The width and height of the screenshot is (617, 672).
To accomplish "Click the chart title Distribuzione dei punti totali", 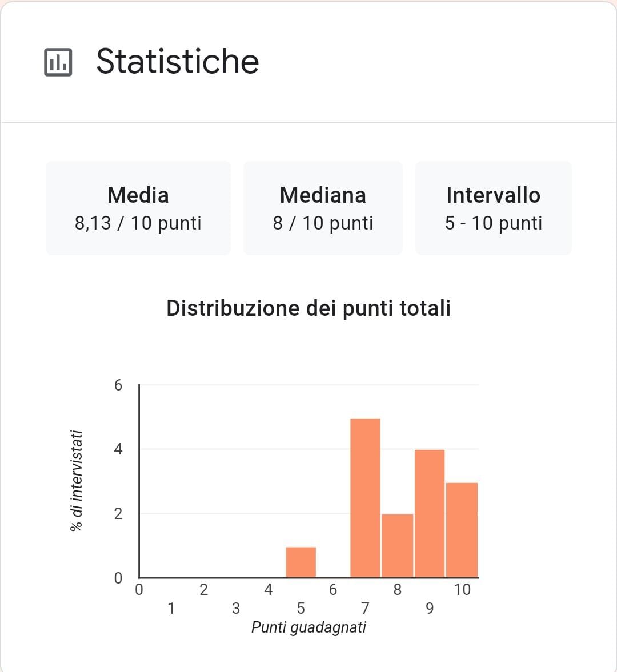I will tap(308, 308).
